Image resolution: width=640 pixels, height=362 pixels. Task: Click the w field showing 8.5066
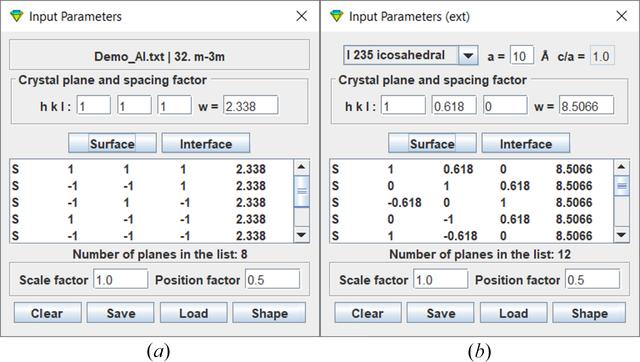pyautogui.click(x=586, y=106)
